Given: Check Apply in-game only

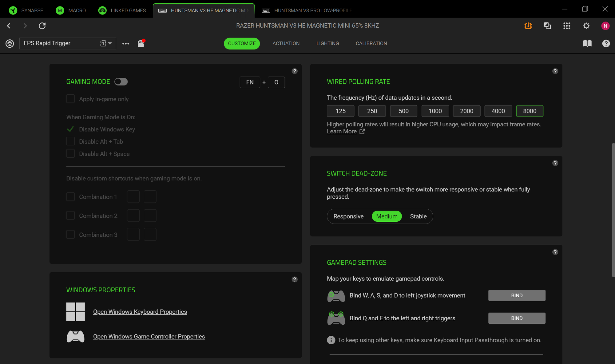Looking at the screenshot, I should pos(70,99).
